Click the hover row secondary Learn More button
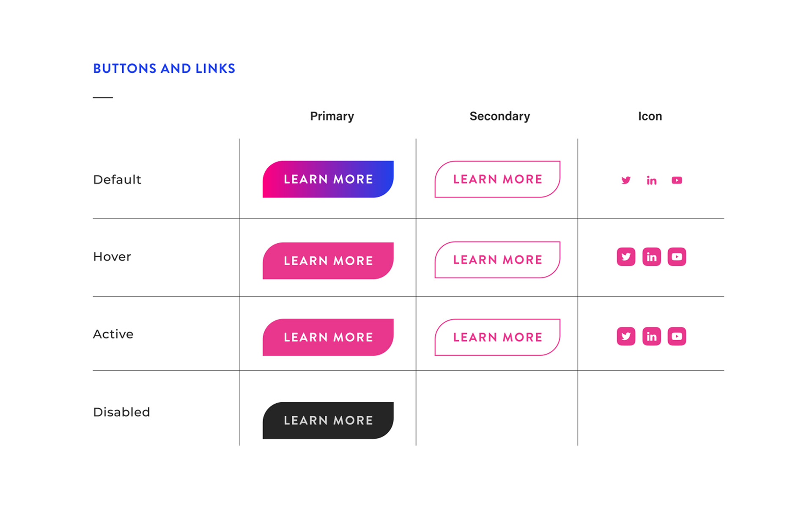 (x=497, y=260)
